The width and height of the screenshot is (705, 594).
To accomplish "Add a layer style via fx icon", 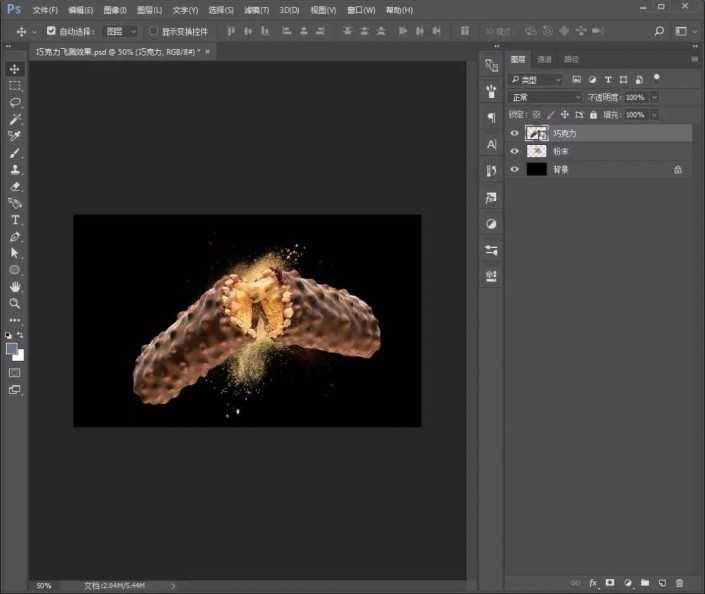I will click(592, 582).
